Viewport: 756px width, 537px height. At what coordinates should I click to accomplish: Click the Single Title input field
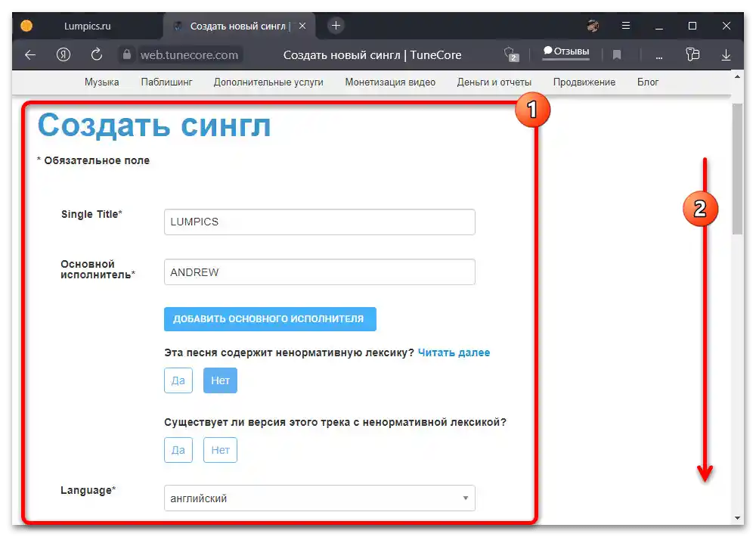pyautogui.click(x=319, y=222)
